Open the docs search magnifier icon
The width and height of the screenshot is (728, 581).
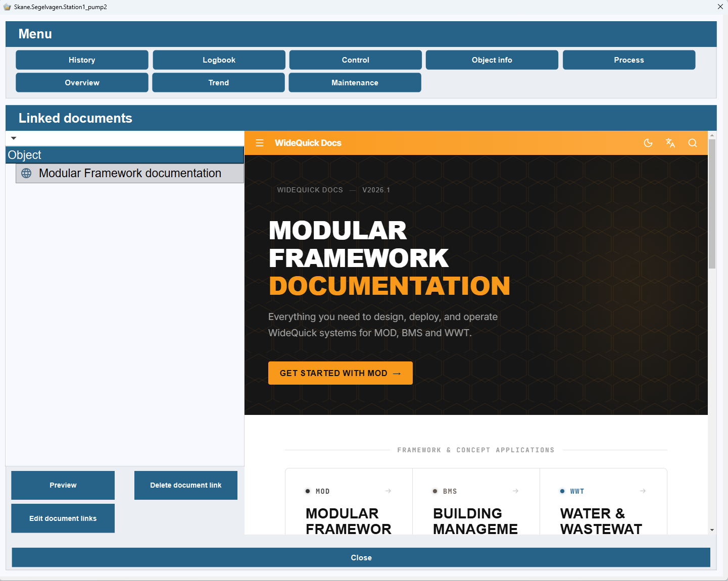[693, 143]
